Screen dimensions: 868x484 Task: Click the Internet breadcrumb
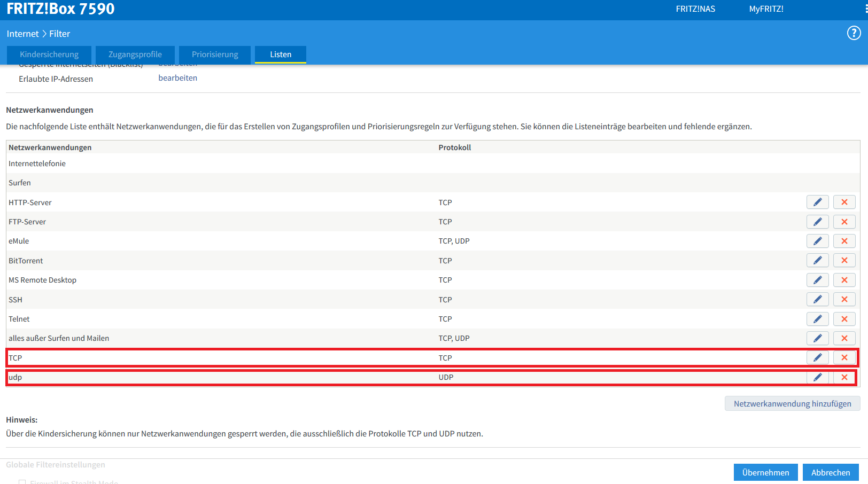(22, 34)
